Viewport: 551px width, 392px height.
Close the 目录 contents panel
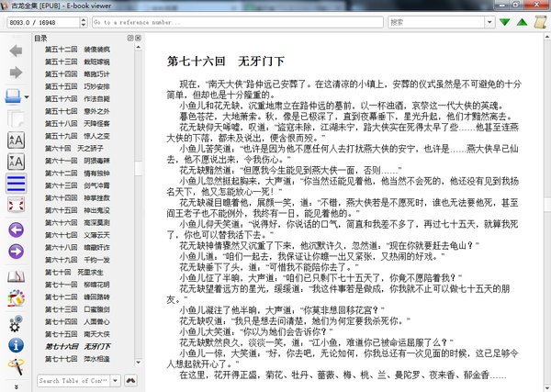coord(138,38)
